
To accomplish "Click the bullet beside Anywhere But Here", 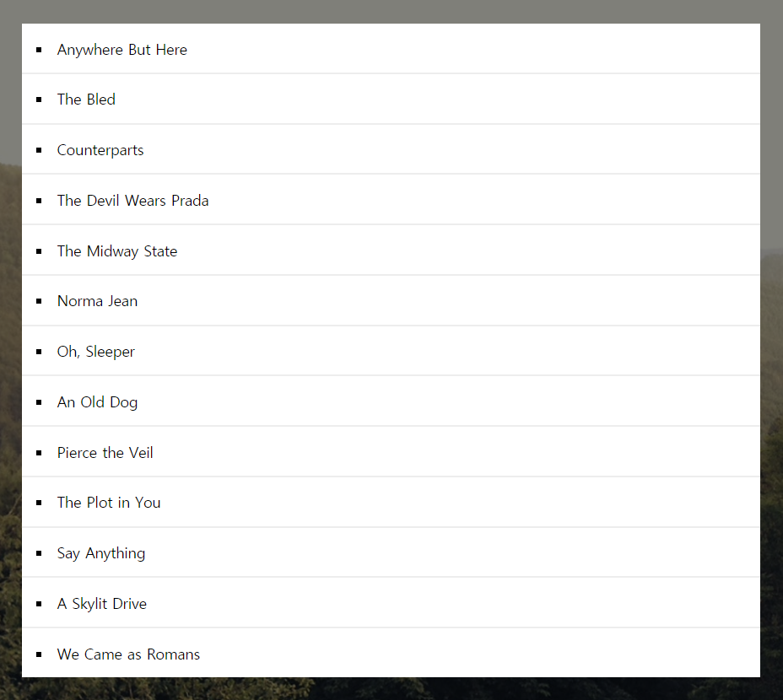I will 39,50.
